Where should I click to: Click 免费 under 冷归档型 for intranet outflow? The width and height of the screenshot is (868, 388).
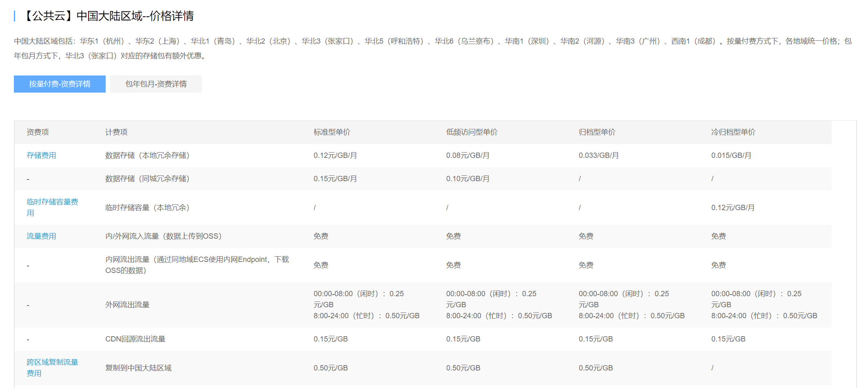[x=718, y=265]
